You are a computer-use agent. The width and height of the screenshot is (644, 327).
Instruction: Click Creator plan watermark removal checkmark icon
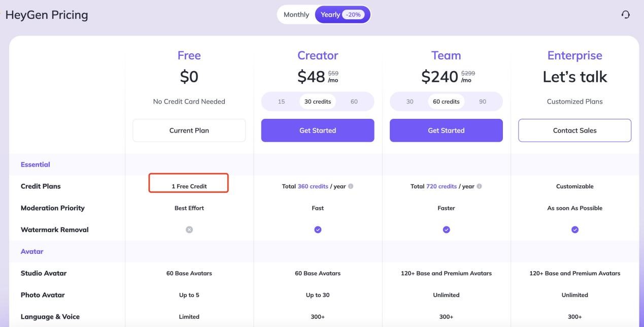pos(318,230)
